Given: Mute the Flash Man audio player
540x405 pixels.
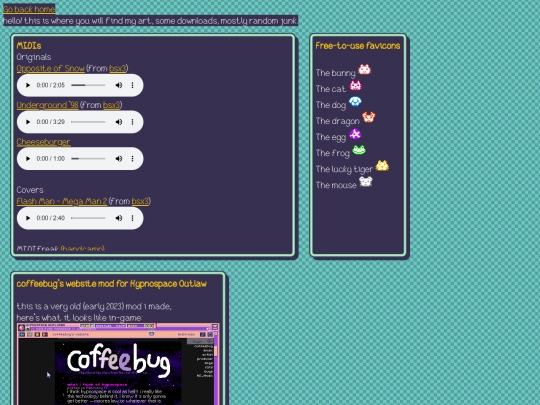Looking at the screenshot, I should coord(119,218).
